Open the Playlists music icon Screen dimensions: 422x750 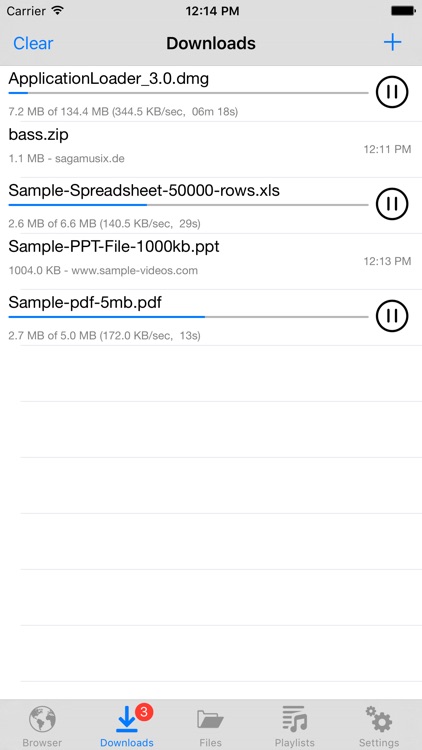294,719
